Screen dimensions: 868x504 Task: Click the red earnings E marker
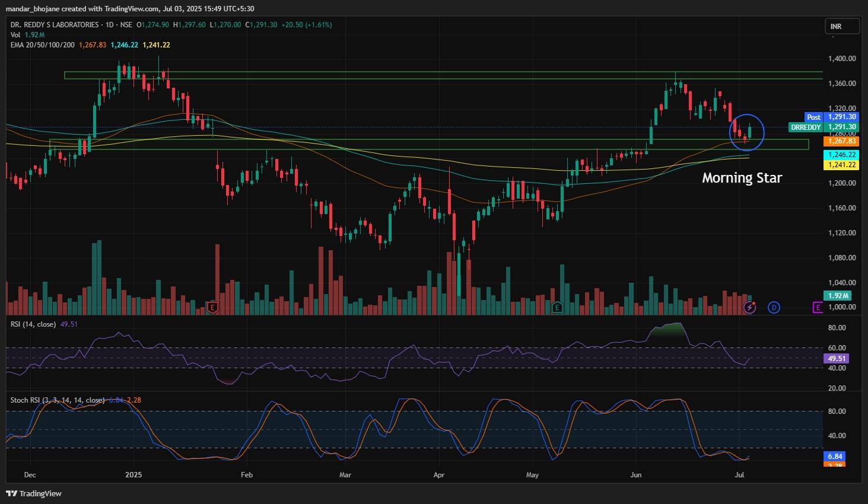pyautogui.click(x=213, y=307)
